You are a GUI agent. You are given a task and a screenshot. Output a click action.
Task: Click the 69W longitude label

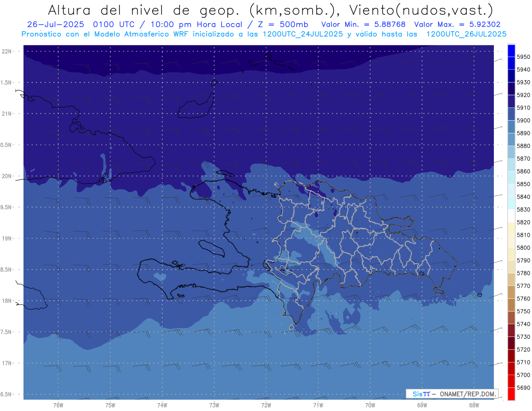(x=422, y=405)
